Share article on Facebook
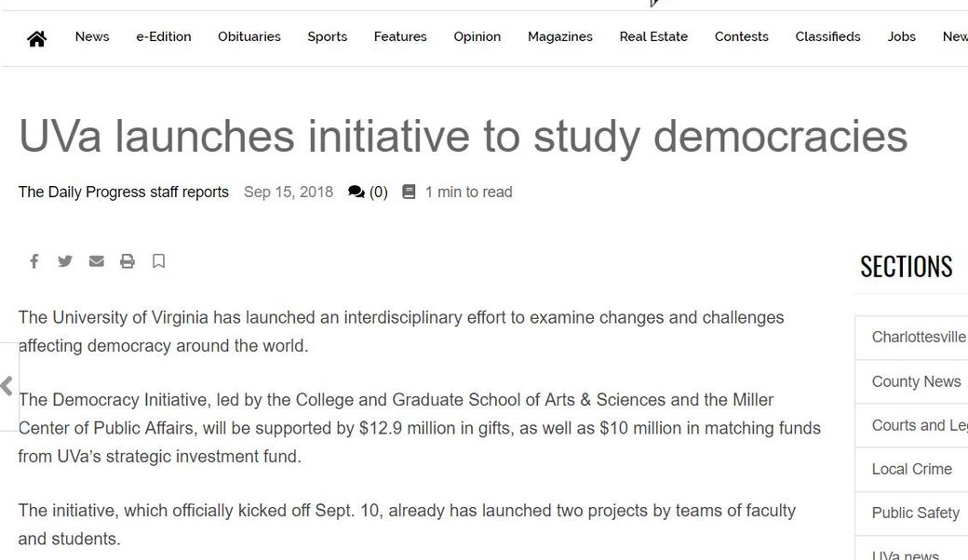 [34, 261]
